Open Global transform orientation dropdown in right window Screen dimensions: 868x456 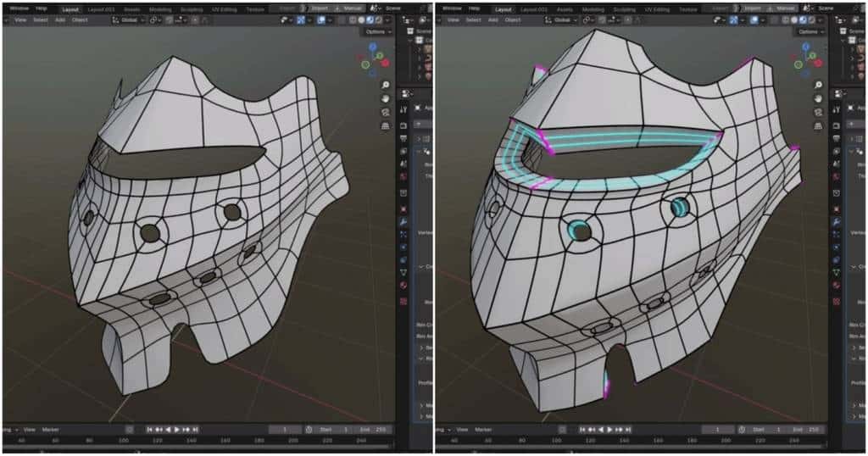coord(561,20)
